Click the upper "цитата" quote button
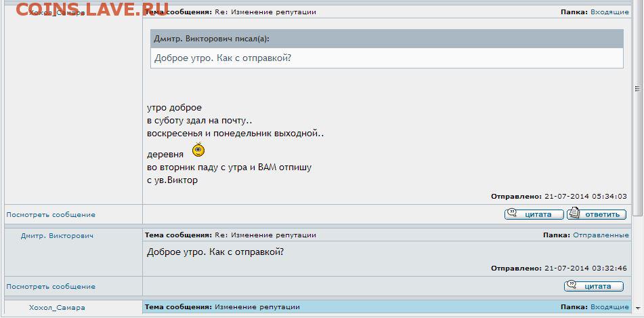Viewport: 644px width, 318px height. tap(534, 214)
